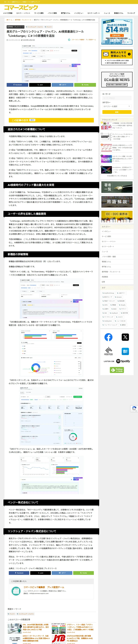This screenshot has width=138, height=644.
Task: Open ノウハウ資料 in the top menu
Action: pos(52,13)
